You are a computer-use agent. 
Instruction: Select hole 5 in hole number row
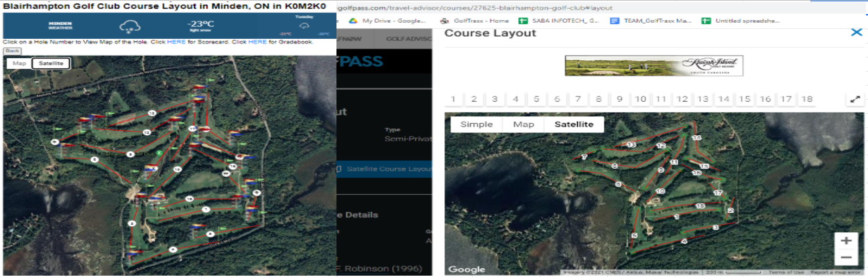point(536,99)
